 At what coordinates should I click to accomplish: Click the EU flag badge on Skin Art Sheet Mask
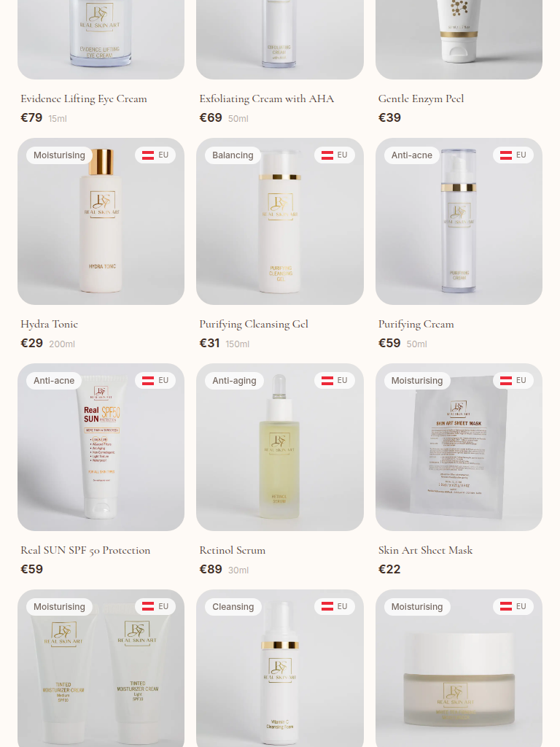[x=513, y=381]
